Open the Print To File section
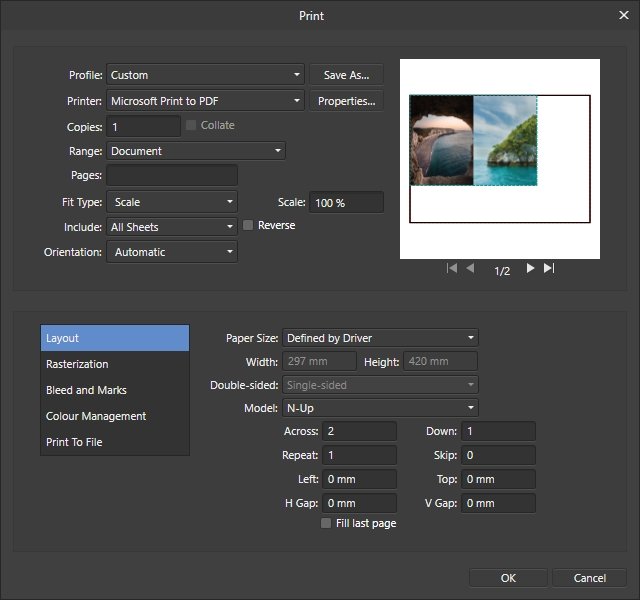The height and width of the screenshot is (600, 640). 115,442
